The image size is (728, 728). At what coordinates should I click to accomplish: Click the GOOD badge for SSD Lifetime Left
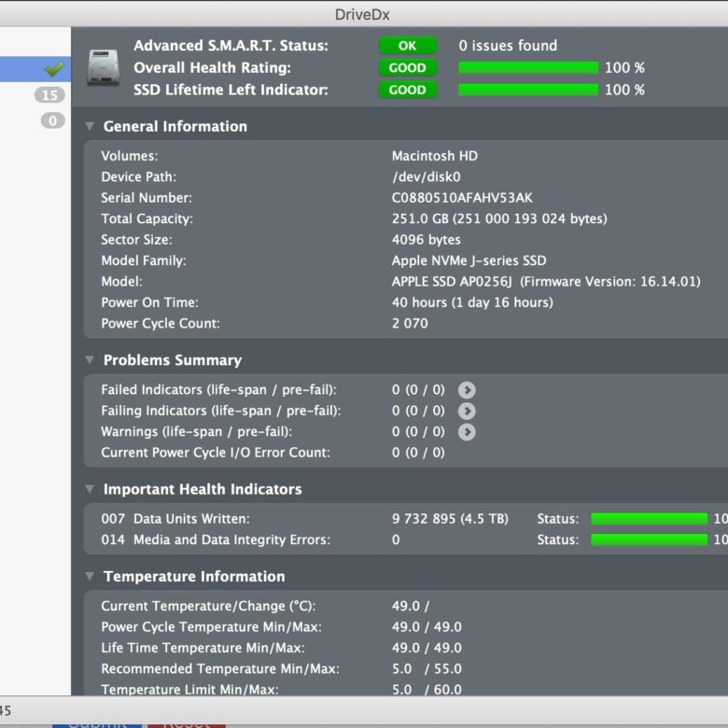[407, 91]
